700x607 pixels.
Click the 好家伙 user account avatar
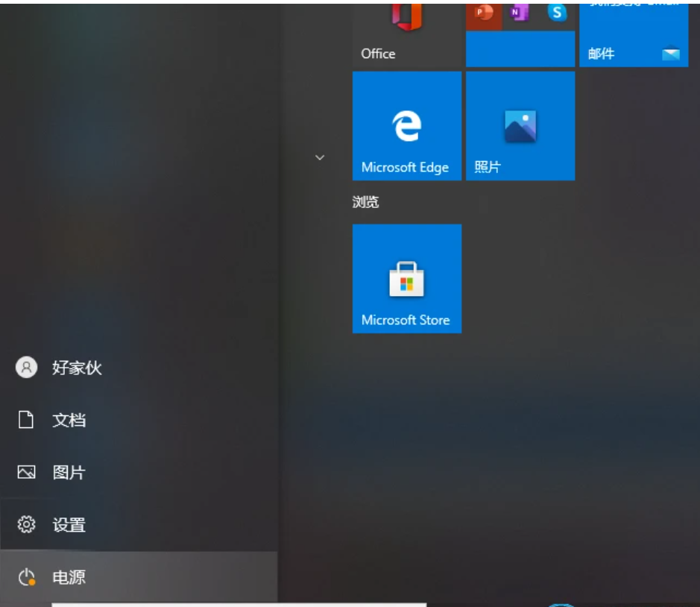(26, 367)
